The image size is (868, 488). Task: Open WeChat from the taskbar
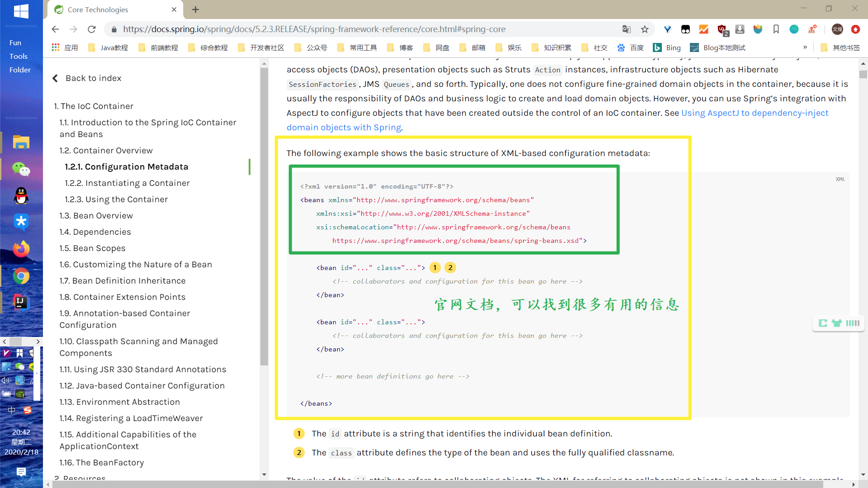pyautogui.click(x=21, y=169)
